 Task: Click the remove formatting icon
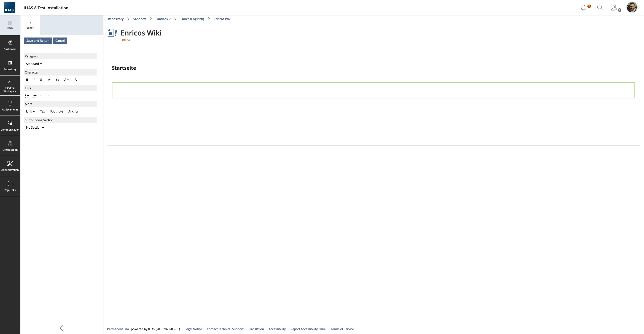point(76,80)
